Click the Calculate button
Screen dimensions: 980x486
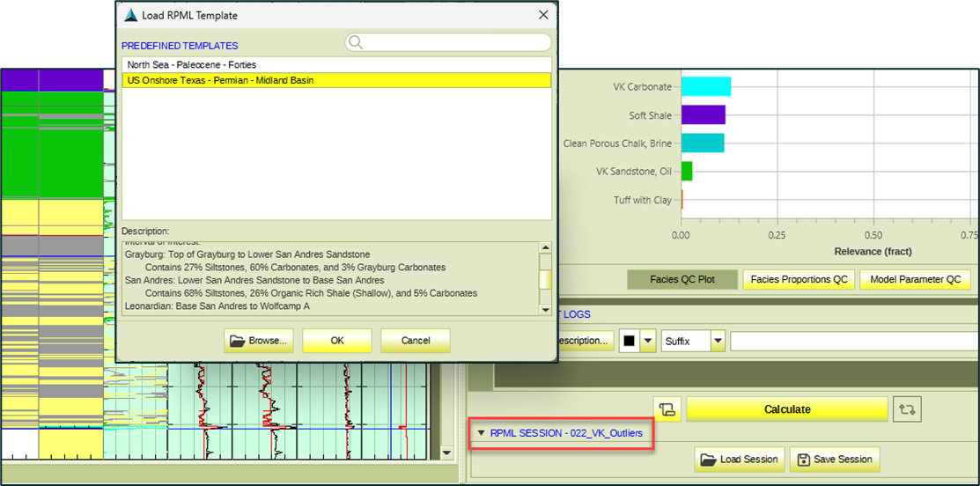(787, 409)
